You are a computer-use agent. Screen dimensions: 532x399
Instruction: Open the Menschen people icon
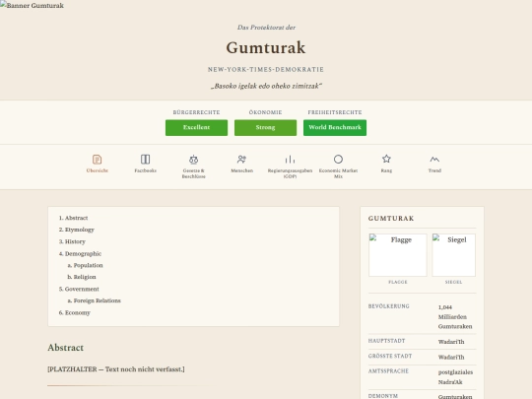click(x=241, y=160)
